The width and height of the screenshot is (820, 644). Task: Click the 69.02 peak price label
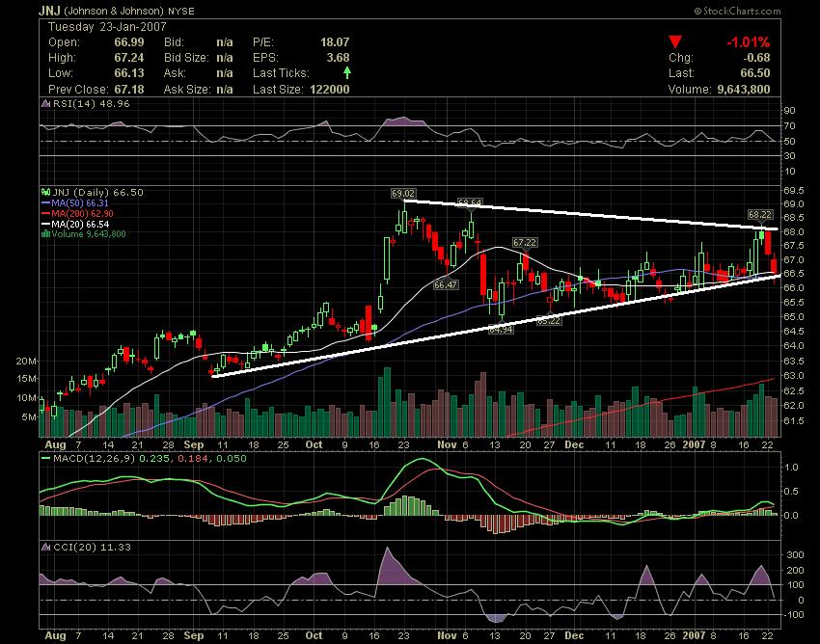point(402,194)
